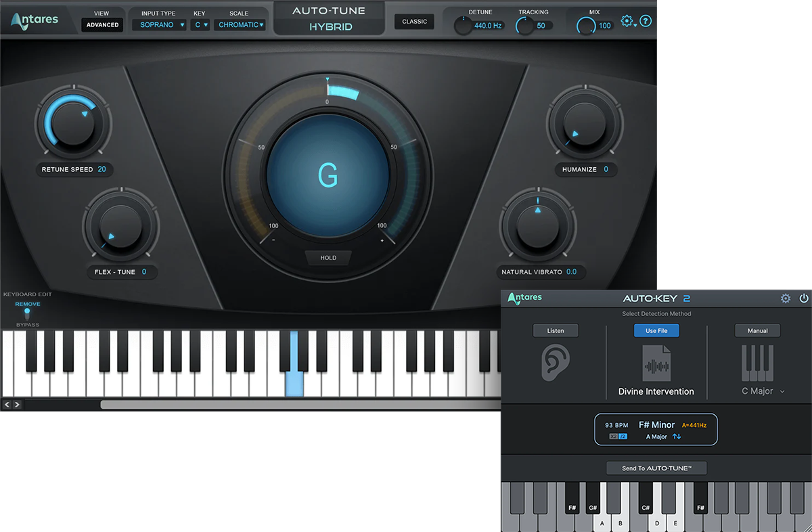This screenshot has width=812, height=532.
Task: Click the Tracking knob
Action: 525,26
